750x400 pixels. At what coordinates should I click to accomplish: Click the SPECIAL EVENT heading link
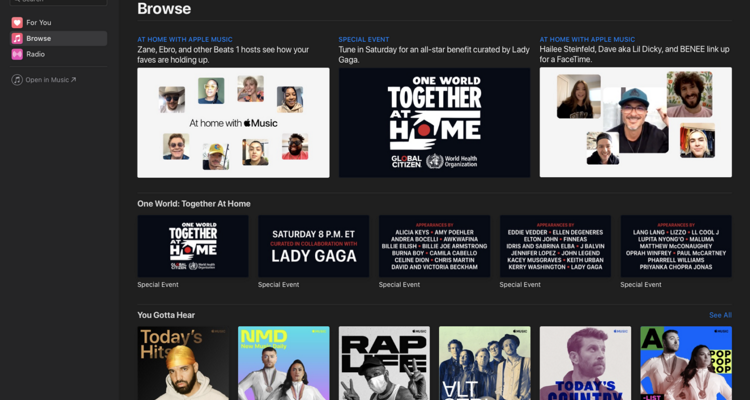point(364,40)
